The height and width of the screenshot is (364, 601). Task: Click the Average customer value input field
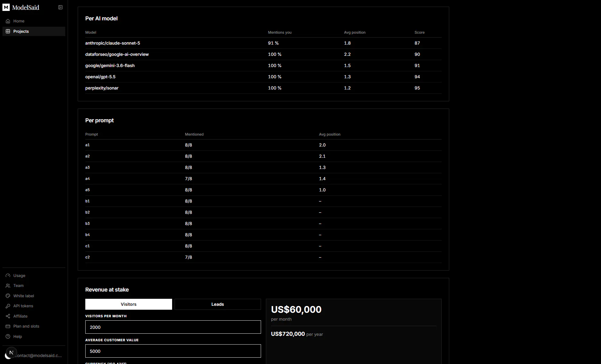(x=173, y=351)
